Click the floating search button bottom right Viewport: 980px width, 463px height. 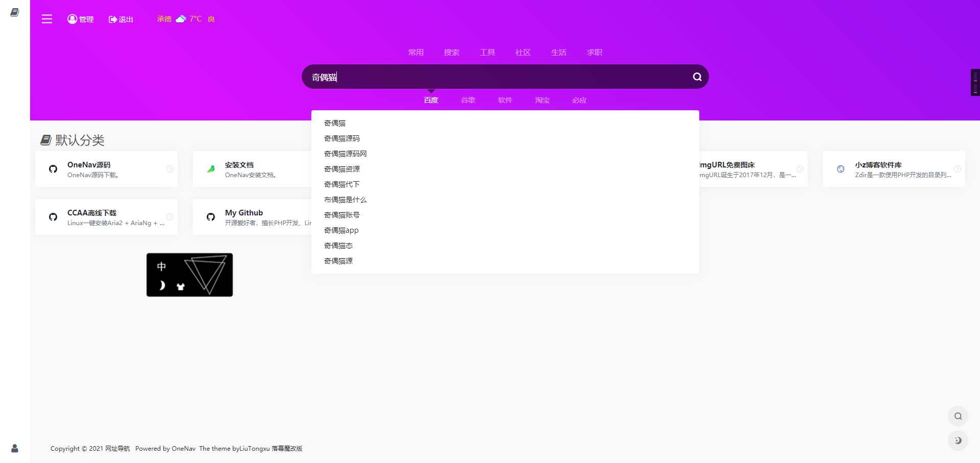point(958,416)
